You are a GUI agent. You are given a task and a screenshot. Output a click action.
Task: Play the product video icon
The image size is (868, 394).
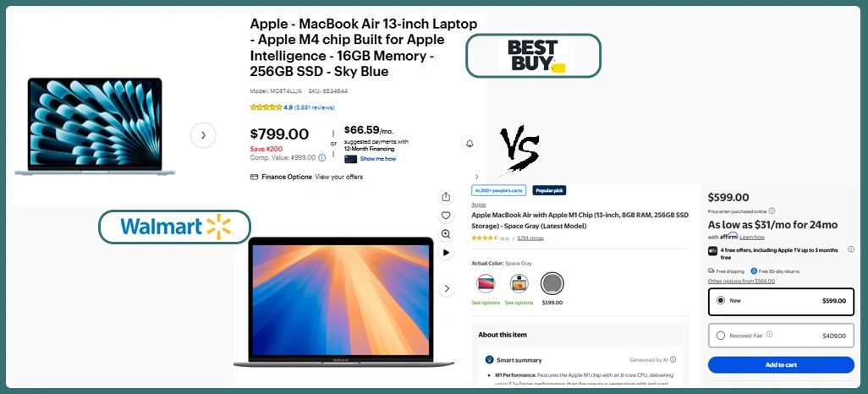(446, 253)
